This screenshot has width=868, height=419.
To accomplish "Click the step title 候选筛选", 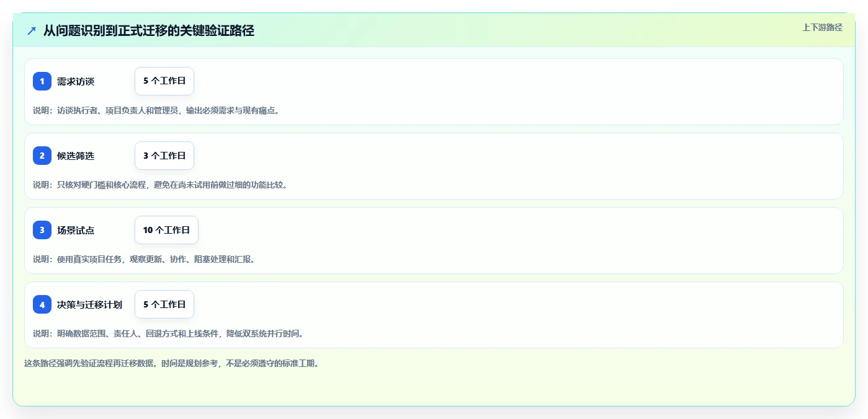I will coord(76,156).
